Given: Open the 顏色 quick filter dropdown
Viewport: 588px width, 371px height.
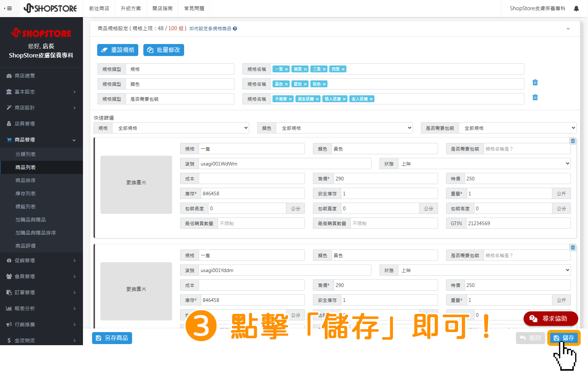Looking at the screenshot, I should [x=344, y=128].
